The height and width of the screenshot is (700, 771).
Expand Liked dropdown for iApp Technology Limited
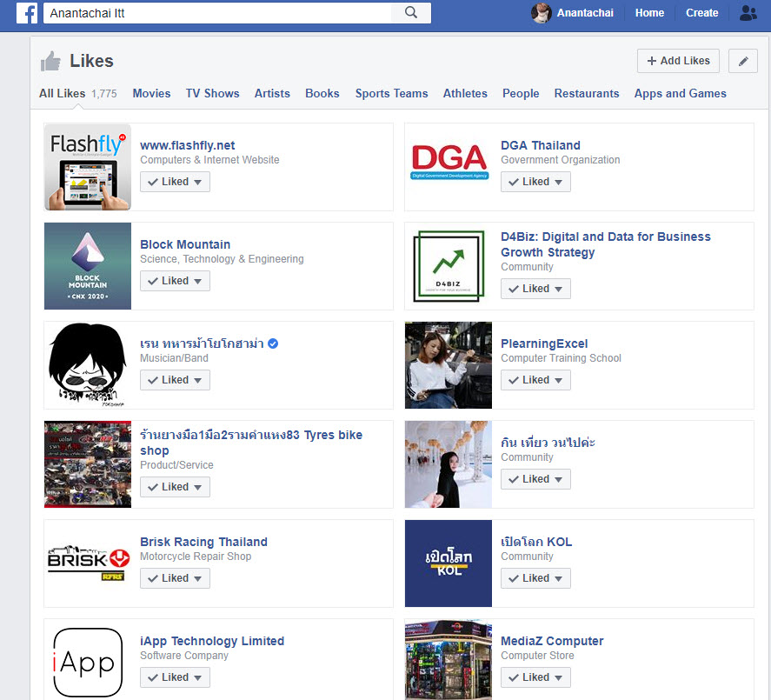[175, 677]
